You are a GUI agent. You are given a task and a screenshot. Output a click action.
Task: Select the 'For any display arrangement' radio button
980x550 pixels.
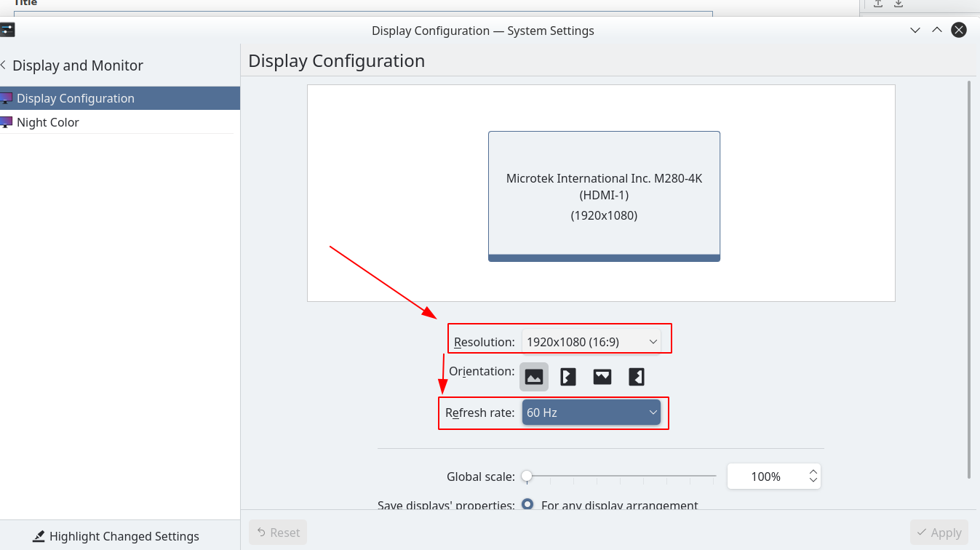[x=527, y=505]
